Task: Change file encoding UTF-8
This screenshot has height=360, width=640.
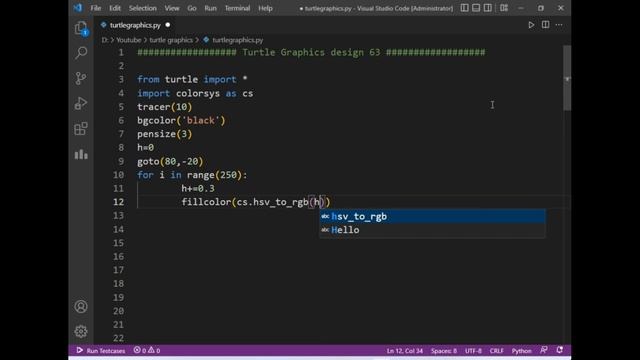Action: [x=473, y=351]
